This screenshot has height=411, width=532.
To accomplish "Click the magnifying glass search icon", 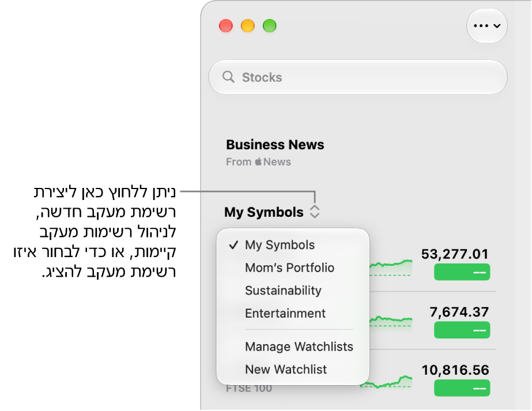I will [228, 77].
